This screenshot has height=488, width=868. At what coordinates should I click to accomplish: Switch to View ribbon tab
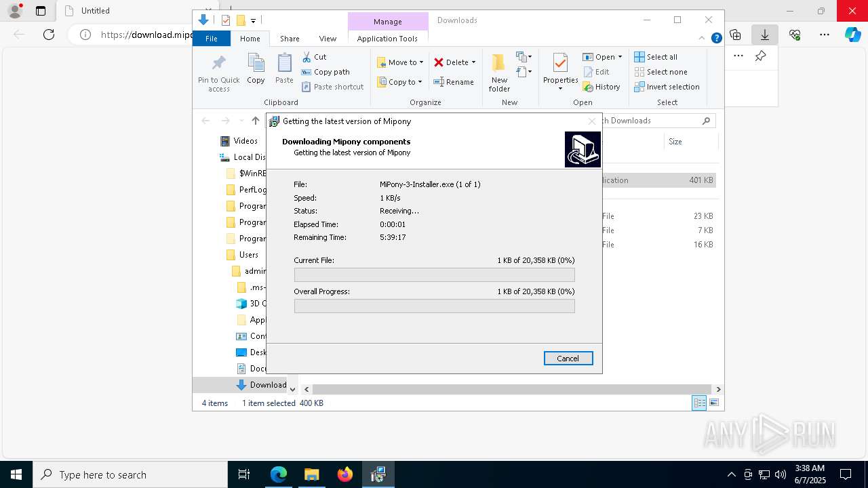[328, 39]
